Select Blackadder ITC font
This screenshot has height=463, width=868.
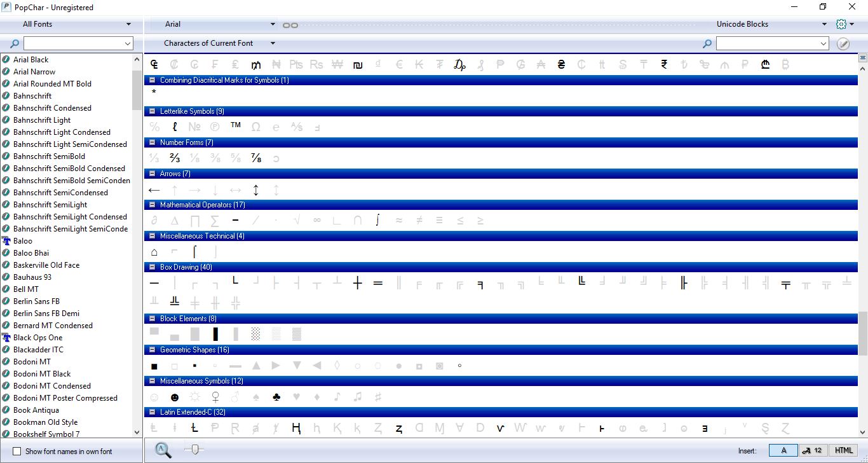click(x=38, y=349)
